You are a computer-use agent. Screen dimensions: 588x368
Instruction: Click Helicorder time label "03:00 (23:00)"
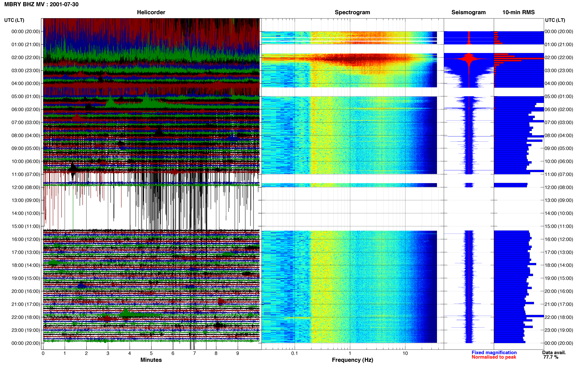click(x=26, y=71)
